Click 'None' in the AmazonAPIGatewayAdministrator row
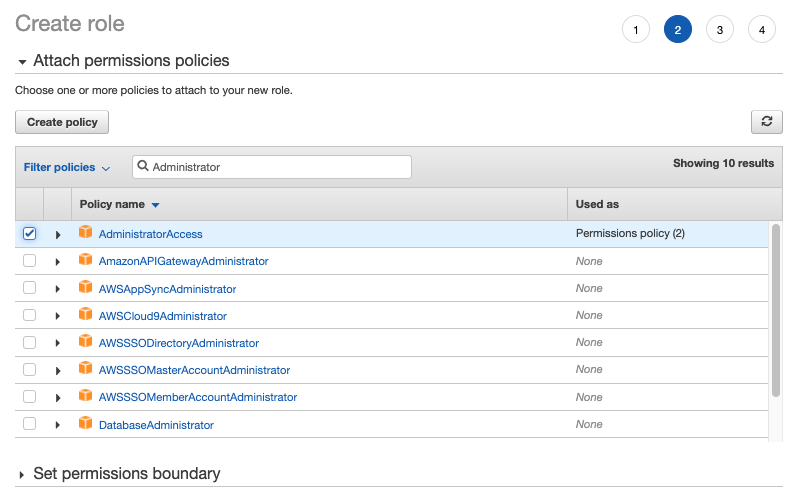 tap(589, 261)
